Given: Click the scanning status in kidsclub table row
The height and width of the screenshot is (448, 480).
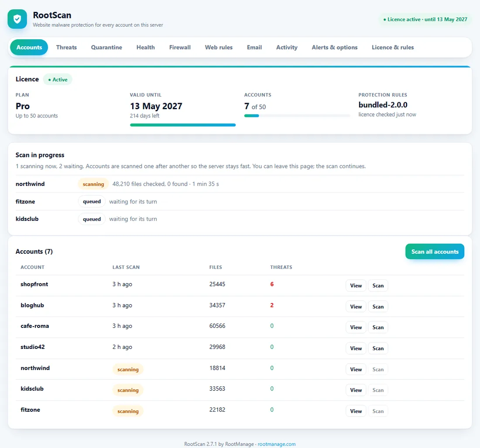Looking at the screenshot, I should [128, 390].
